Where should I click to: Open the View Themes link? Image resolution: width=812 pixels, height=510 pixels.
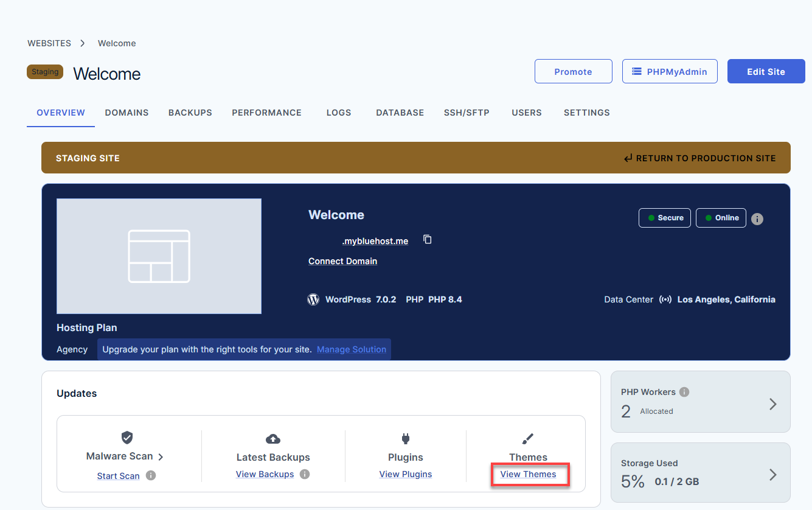pos(529,474)
